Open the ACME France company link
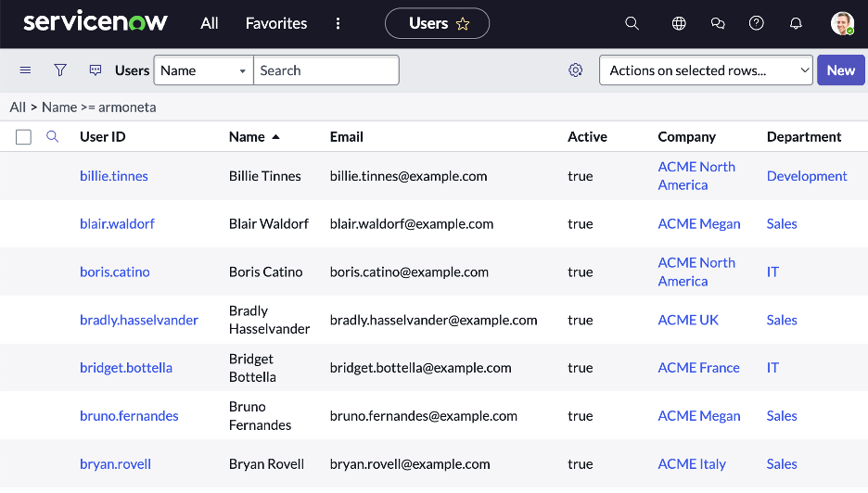Screen dimensions: 868x493 click(x=698, y=368)
